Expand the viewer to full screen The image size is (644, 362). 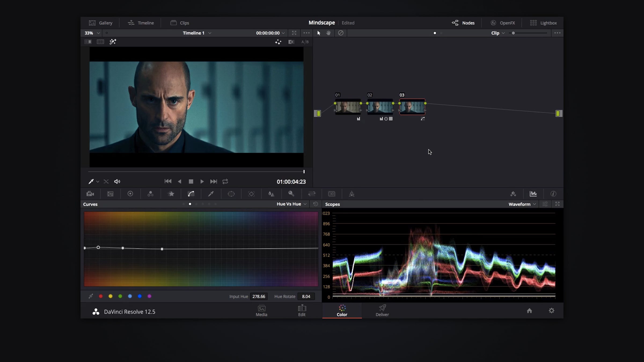click(x=294, y=33)
